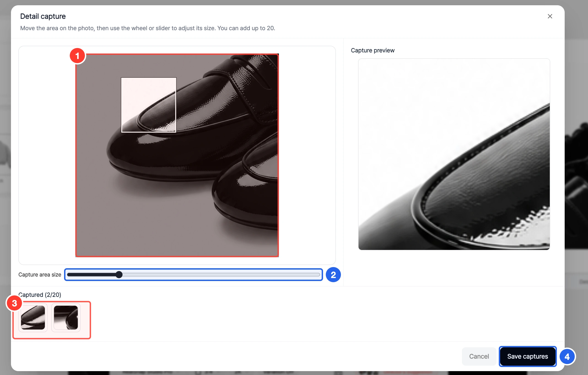Click the Save captures button
Image resolution: width=588 pixels, height=375 pixels.
527,356
